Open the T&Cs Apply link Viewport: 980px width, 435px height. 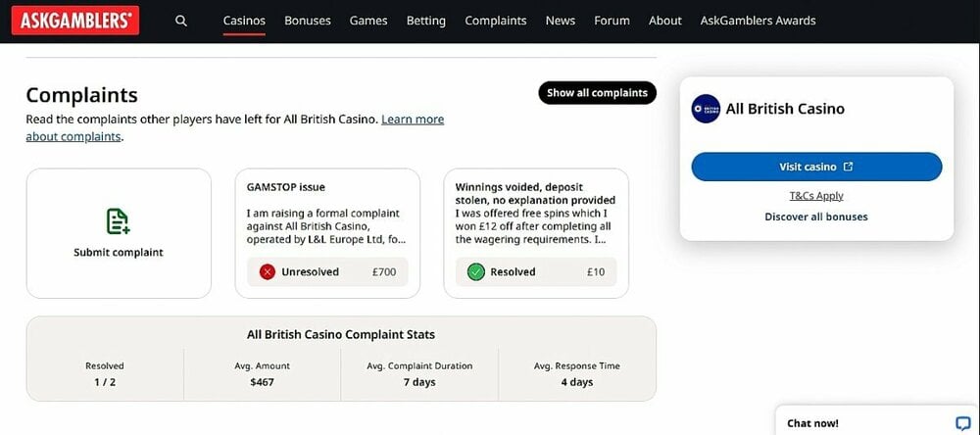tap(816, 196)
